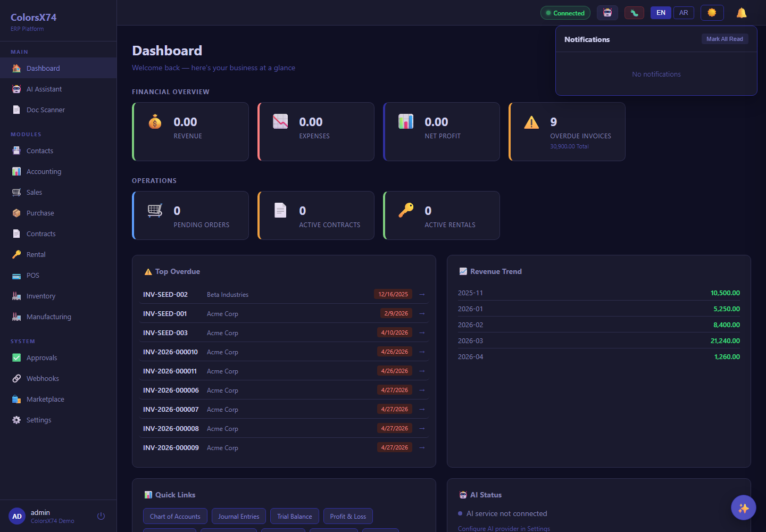Click the Connected status indicator
This screenshot has height=532, width=766.
[x=565, y=13]
